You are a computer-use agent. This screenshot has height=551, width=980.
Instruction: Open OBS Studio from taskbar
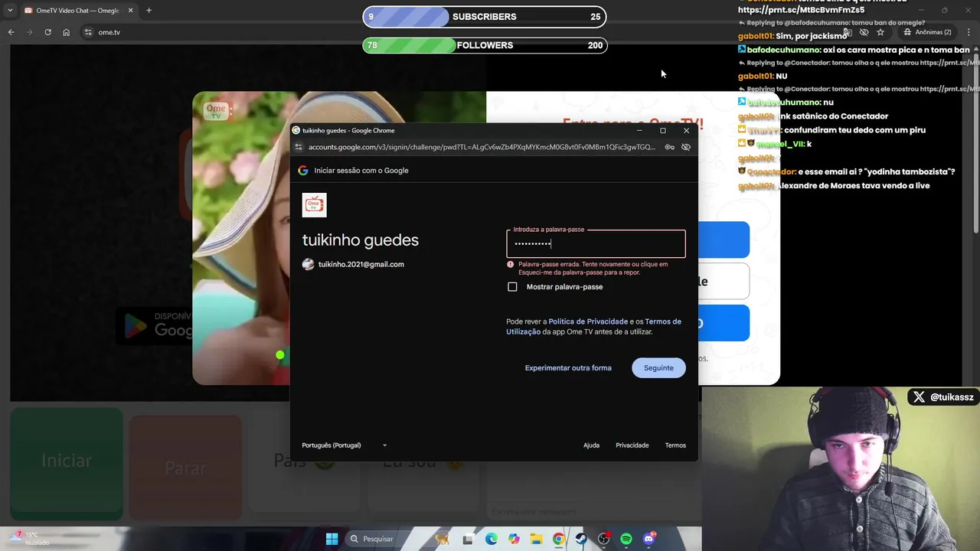pyautogui.click(x=604, y=539)
